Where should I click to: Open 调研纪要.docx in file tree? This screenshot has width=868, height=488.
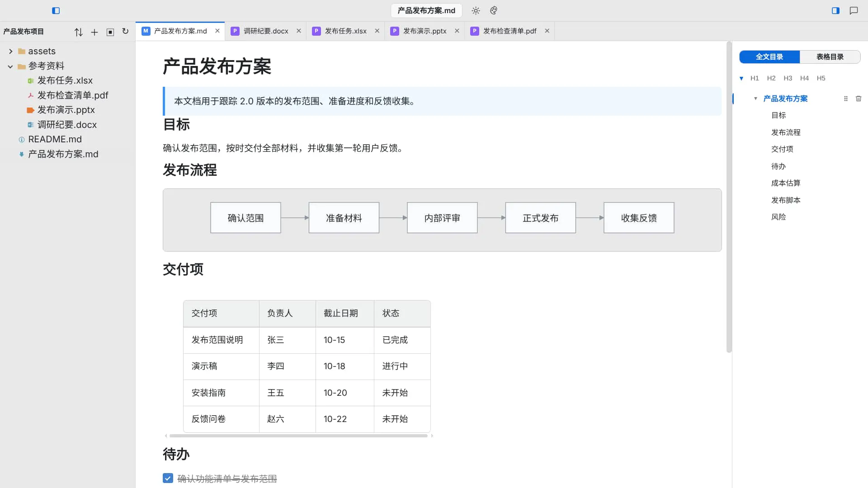tap(67, 125)
